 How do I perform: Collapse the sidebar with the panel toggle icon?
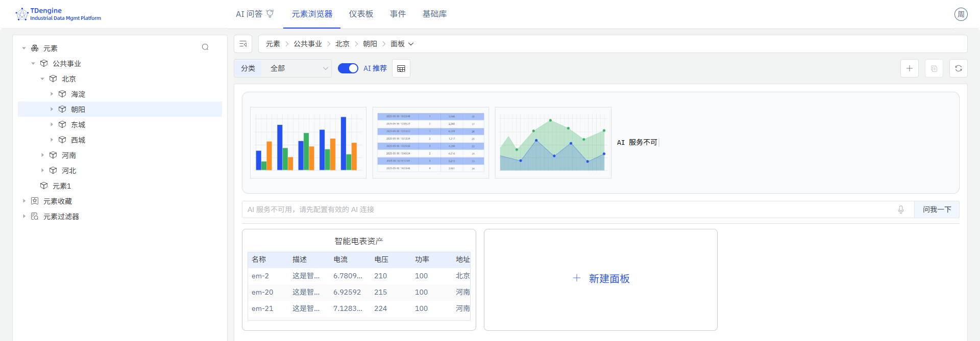[243, 44]
